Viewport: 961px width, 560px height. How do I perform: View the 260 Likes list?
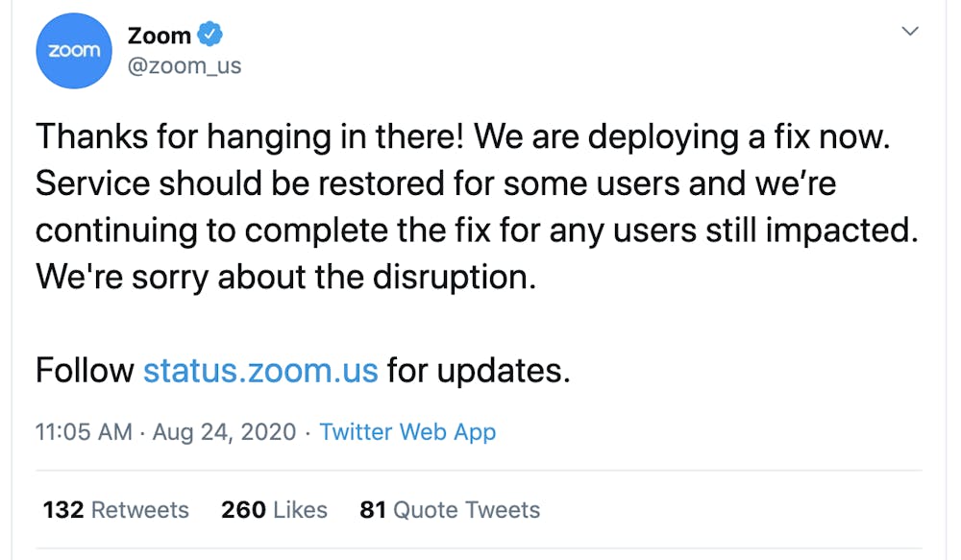click(274, 509)
